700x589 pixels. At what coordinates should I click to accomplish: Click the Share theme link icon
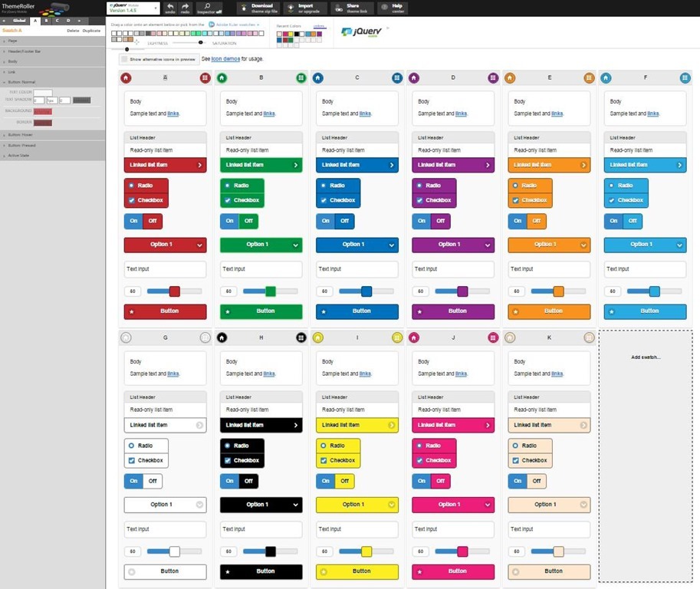point(338,8)
